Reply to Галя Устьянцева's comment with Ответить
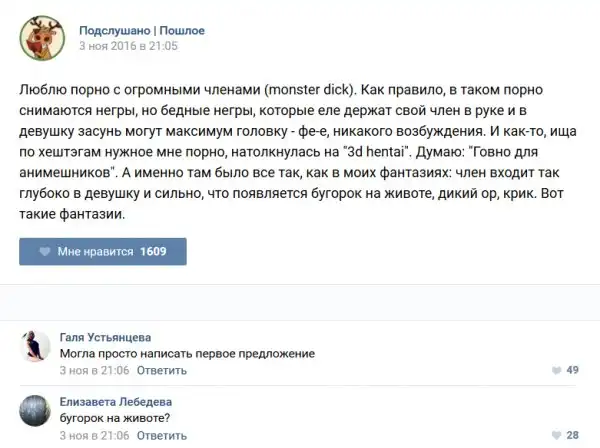The image size is (600, 448). pos(161,370)
